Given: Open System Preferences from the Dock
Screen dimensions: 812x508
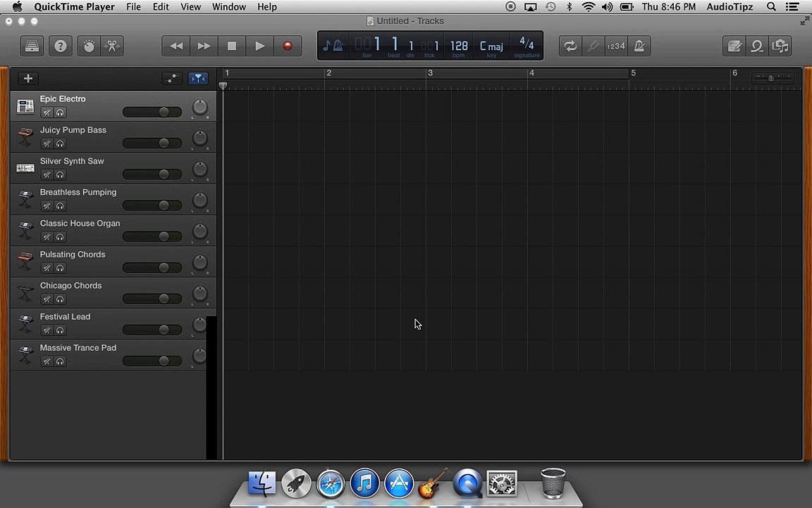Looking at the screenshot, I should (x=502, y=483).
